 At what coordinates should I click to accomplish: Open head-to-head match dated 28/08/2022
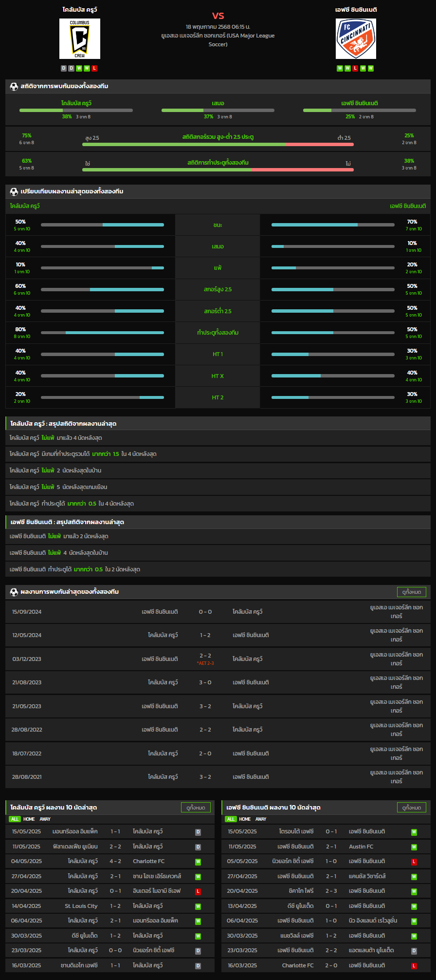click(x=218, y=730)
